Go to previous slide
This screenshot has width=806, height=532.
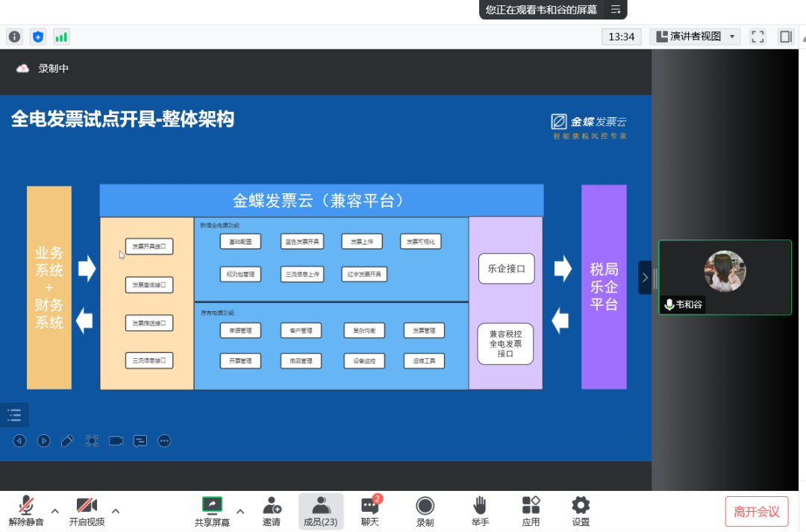[x=19, y=440]
